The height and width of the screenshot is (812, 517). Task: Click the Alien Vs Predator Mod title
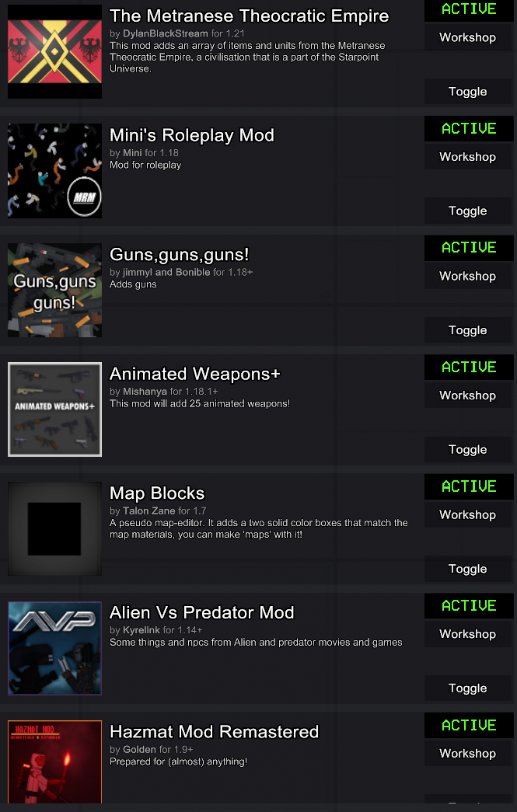pos(201,612)
